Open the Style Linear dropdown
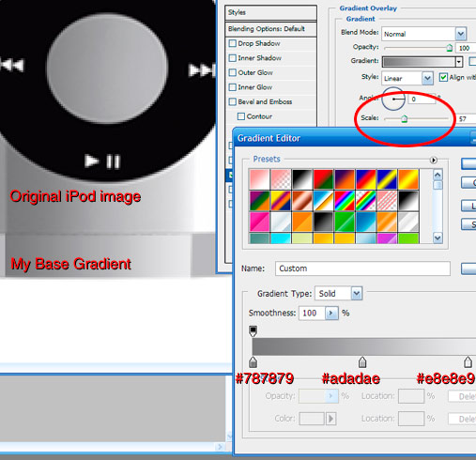Viewport: 476px width, 460px height. pyautogui.click(x=427, y=78)
